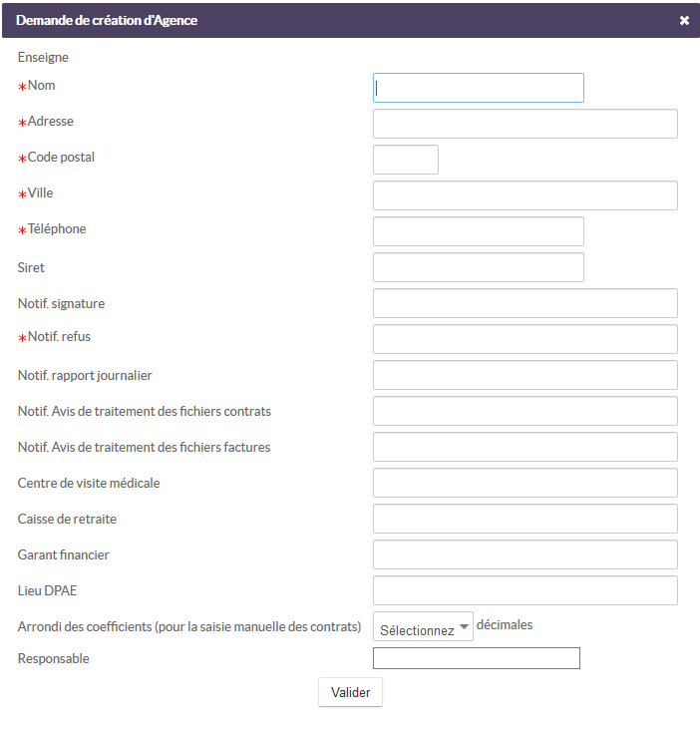Screen dimensions: 700x730
Task: Click the Téléphone input field
Action: 478,231
